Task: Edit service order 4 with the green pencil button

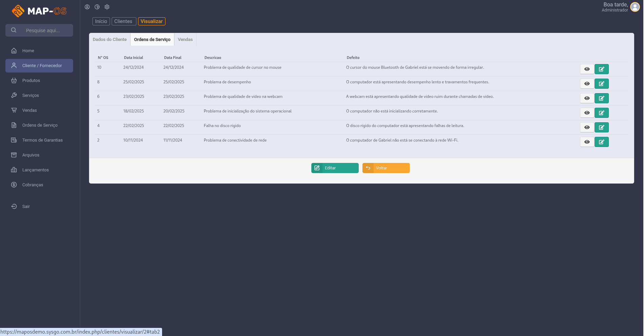Action: click(601, 127)
